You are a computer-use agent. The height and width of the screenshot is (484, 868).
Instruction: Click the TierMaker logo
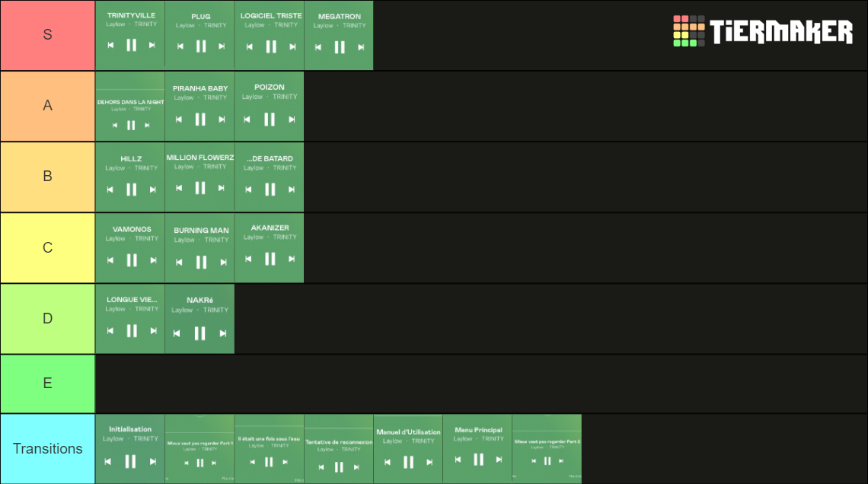(x=763, y=31)
